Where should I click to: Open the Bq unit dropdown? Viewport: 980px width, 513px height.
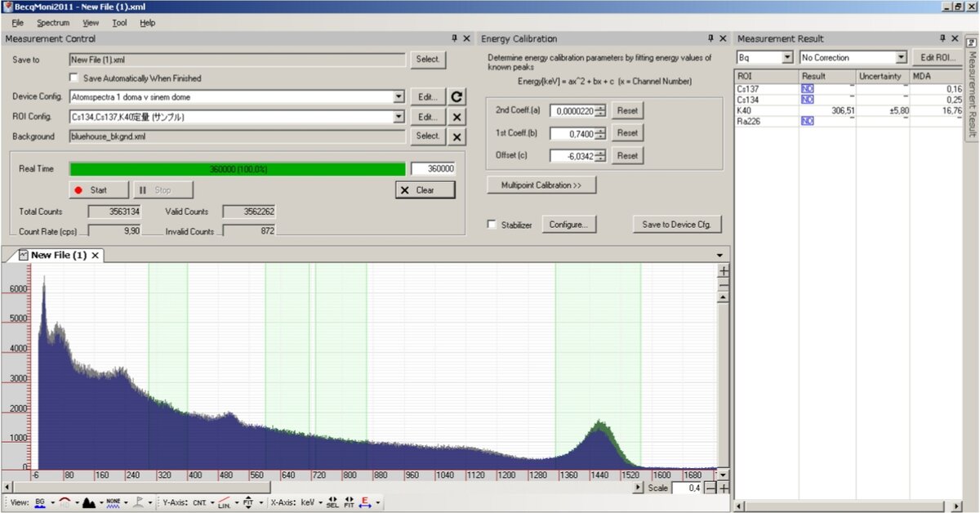(x=787, y=58)
